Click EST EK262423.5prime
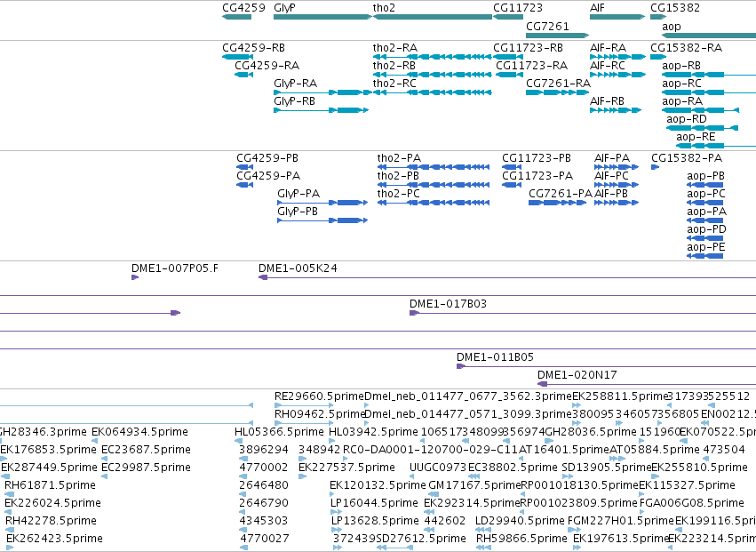Viewport: 756px width, 552px height. pyautogui.click(x=54, y=539)
